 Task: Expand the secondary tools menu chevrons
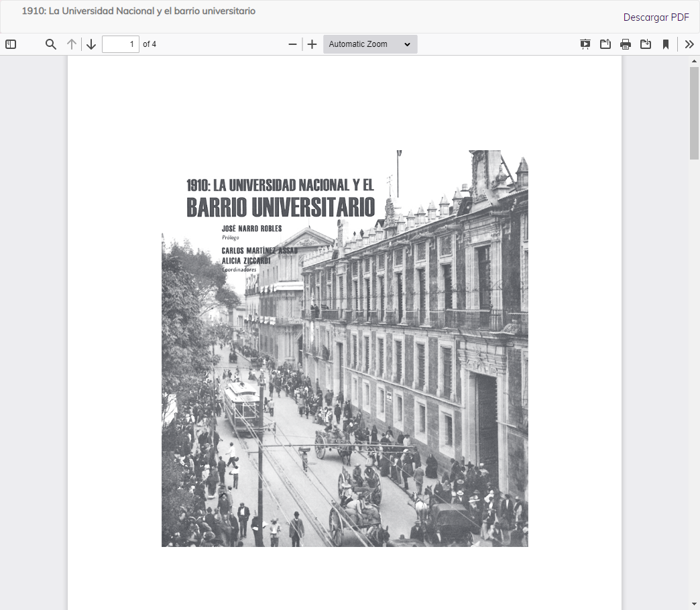[x=689, y=44]
